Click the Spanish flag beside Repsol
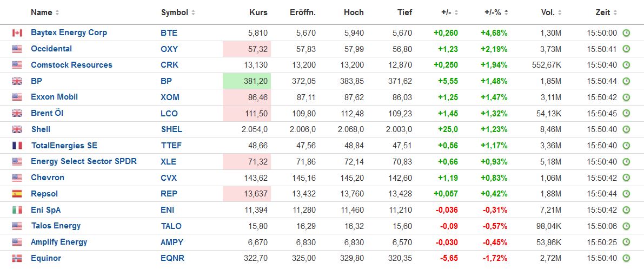Viewport: 644px width, 269px height. [17, 194]
